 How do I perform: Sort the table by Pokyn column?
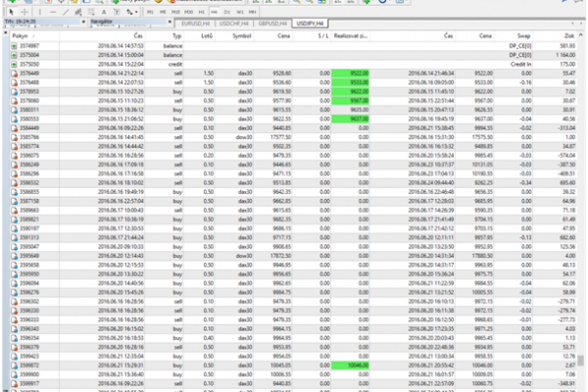(34, 36)
